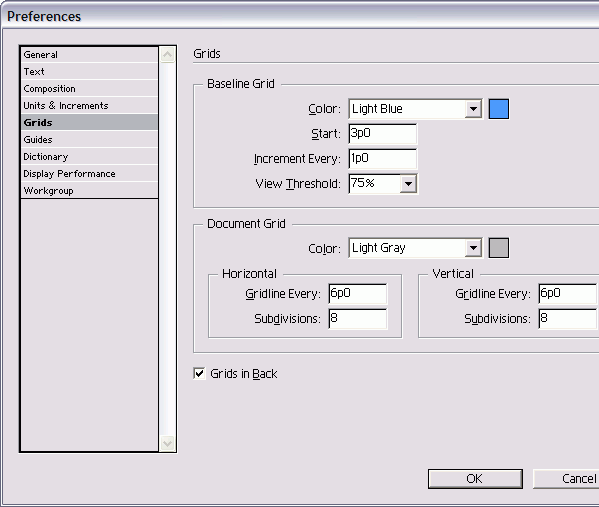Viewport: 599px width, 507px height.
Task: Open the Guides preferences category
Action: click(x=89, y=139)
